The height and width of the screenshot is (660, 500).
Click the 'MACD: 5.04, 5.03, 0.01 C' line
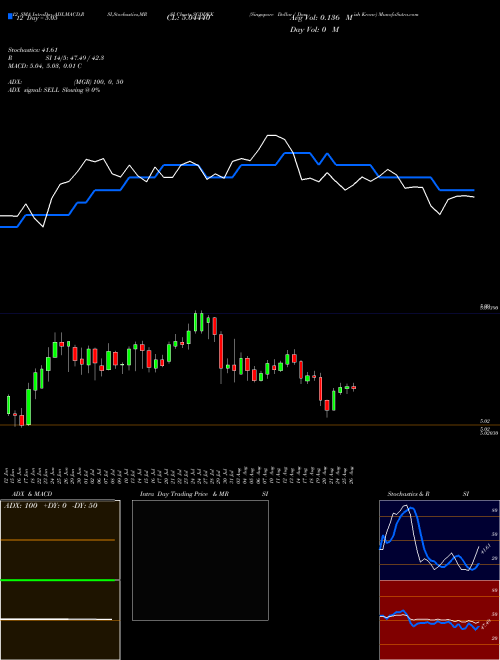tap(45, 66)
